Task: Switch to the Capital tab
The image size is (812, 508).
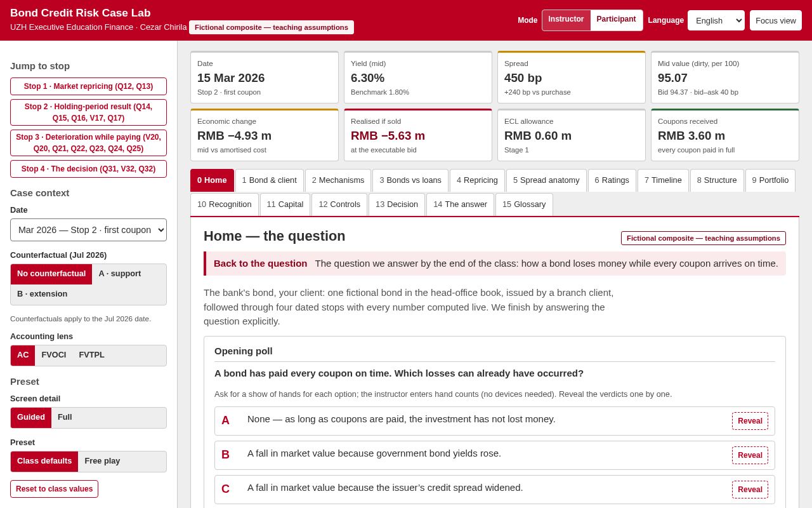Action: click(x=285, y=204)
